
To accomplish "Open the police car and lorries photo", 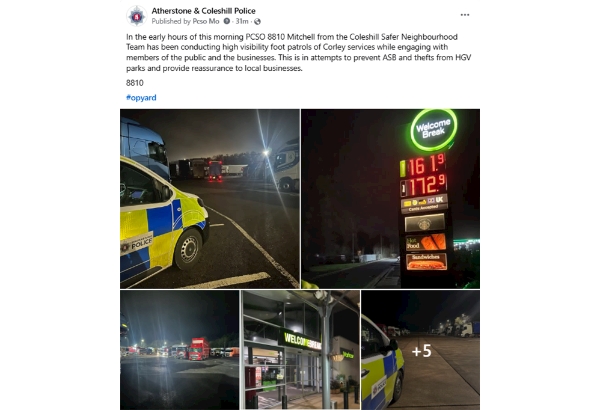I will tap(210, 199).
